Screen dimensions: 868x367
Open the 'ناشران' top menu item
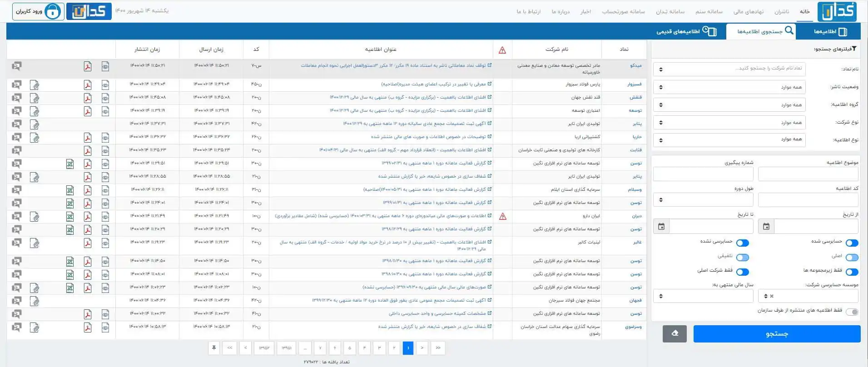[x=782, y=12]
